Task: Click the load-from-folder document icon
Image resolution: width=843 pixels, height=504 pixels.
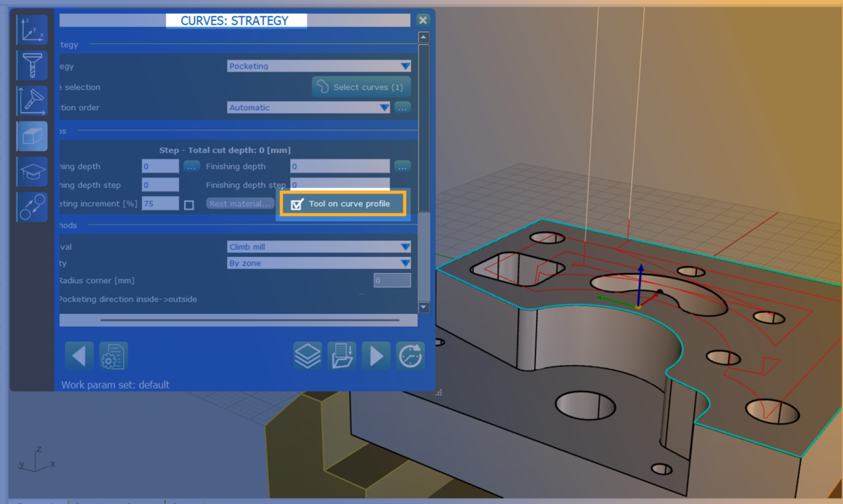Action: pyautogui.click(x=342, y=356)
